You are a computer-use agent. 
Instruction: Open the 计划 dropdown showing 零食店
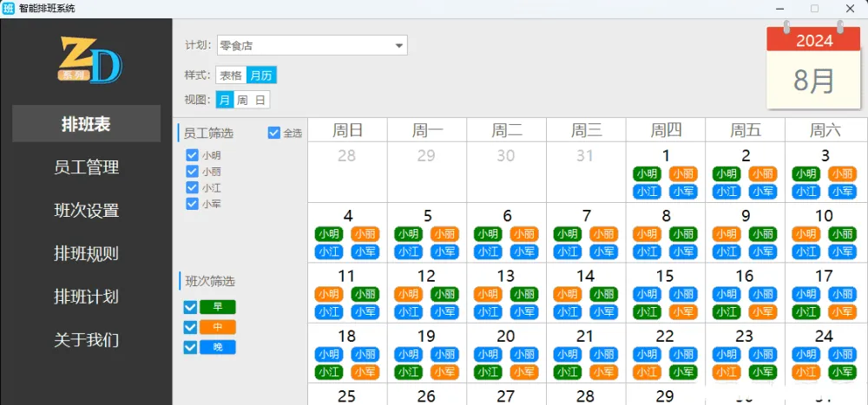(312, 45)
